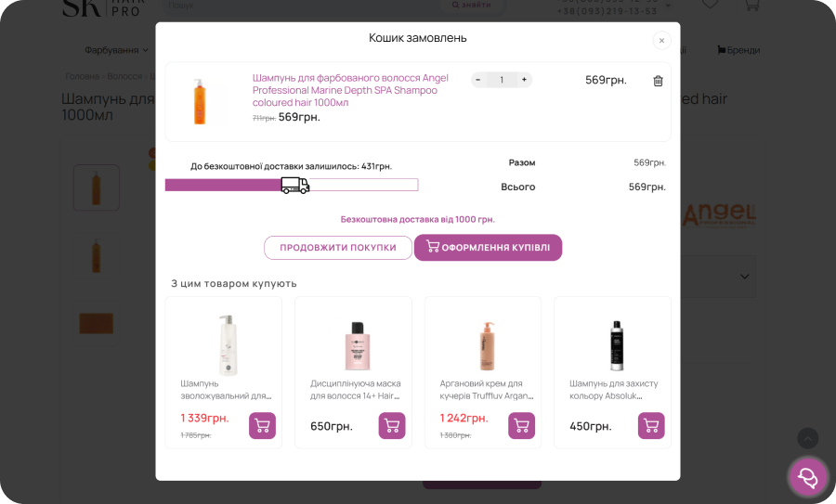
Task: Click the scroll-to-top arrow button
Action: [x=808, y=438]
